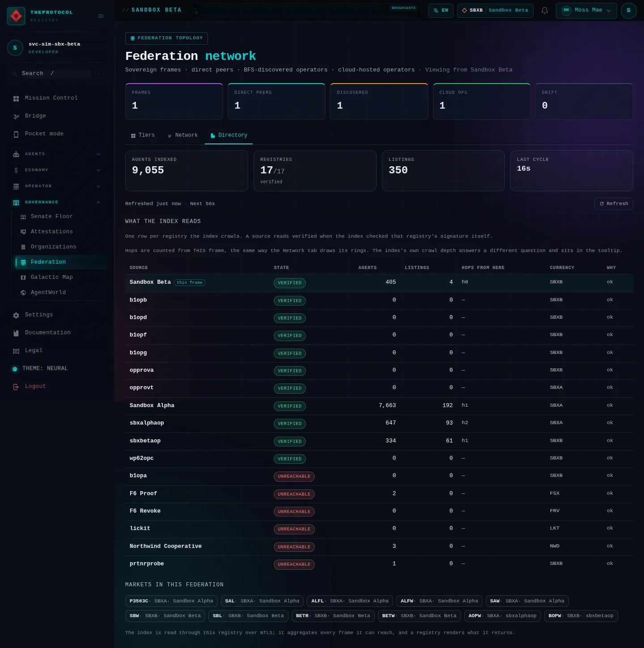Viewport: 644px width, 648px height.
Task: Click the Sandbox Alpha source row
Action: pyautogui.click(x=379, y=406)
